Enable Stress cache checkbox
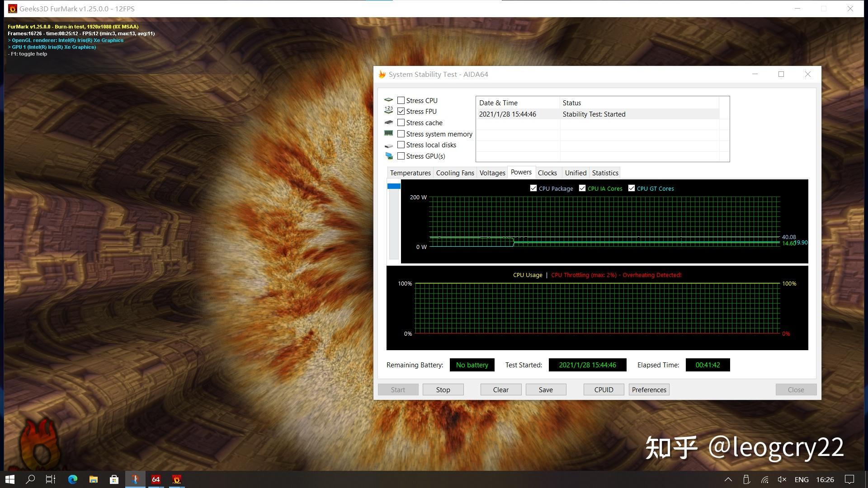Screen dimensions: 868x488 [x=401, y=122]
